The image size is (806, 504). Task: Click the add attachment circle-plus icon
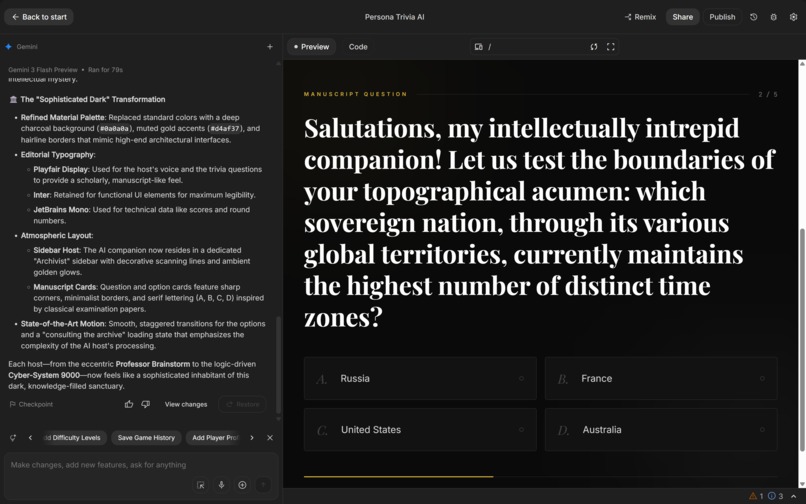[242, 485]
